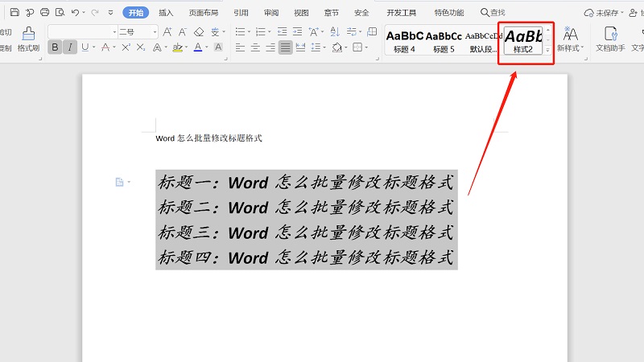644x362 pixels.
Task: Expand the styles gallery list
Action: [548, 50]
